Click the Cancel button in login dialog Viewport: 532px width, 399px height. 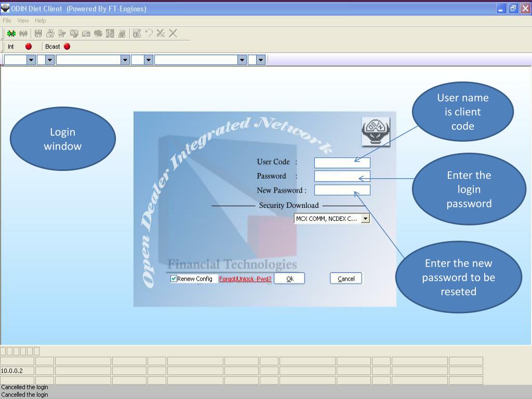pos(346,278)
